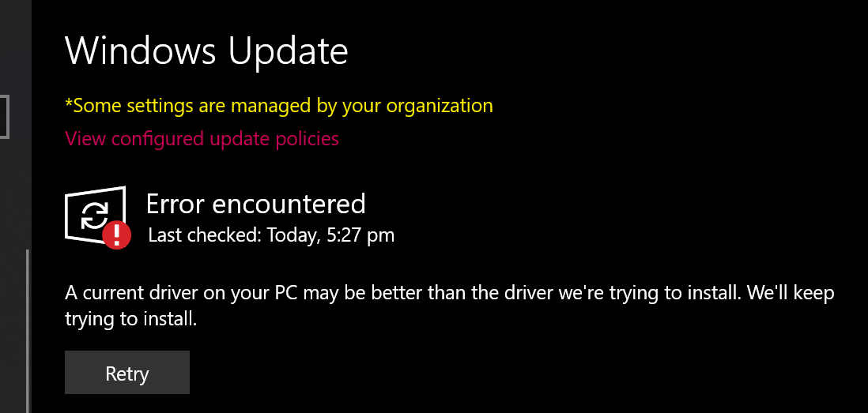Open View configured update policies link
Screen dimensions: 868x413
(202, 139)
